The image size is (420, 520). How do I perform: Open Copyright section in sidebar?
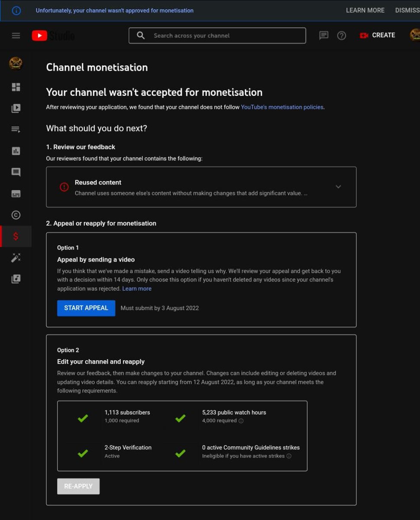tap(16, 215)
